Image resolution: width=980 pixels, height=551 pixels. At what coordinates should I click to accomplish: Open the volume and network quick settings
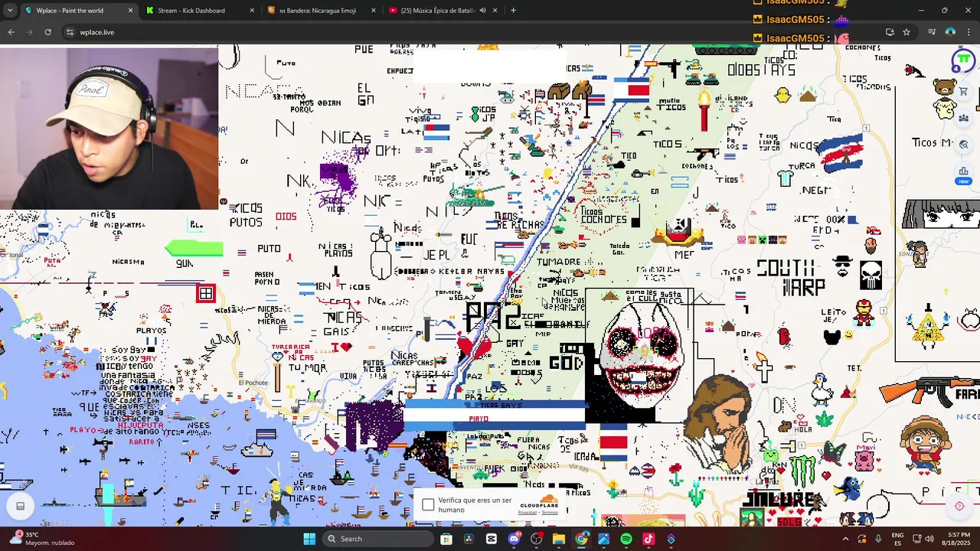click(x=923, y=539)
